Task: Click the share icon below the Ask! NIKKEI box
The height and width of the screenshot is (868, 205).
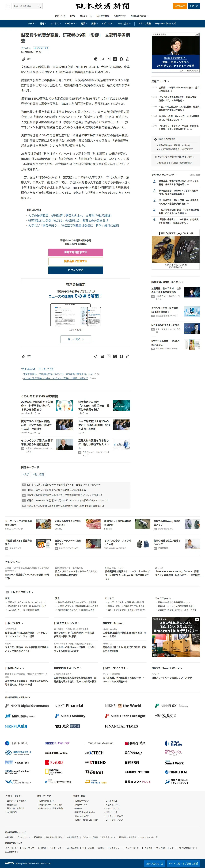Action: (128, 356)
